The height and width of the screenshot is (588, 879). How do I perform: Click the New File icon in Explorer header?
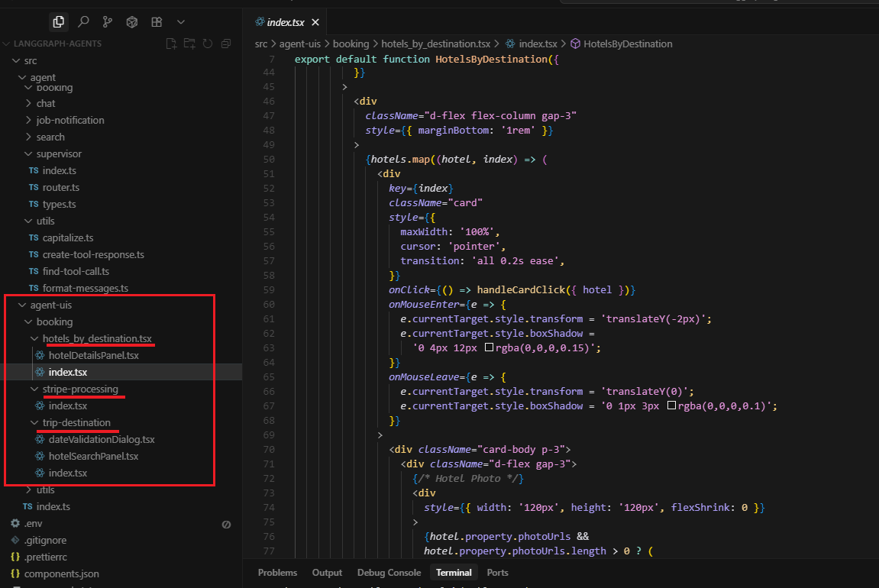pyautogui.click(x=172, y=44)
